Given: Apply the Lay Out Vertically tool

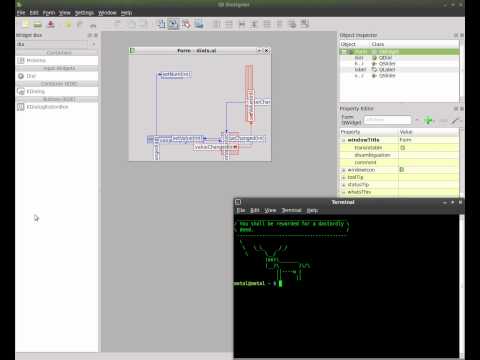Looking at the screenshot, I should (x=229, y=24).
